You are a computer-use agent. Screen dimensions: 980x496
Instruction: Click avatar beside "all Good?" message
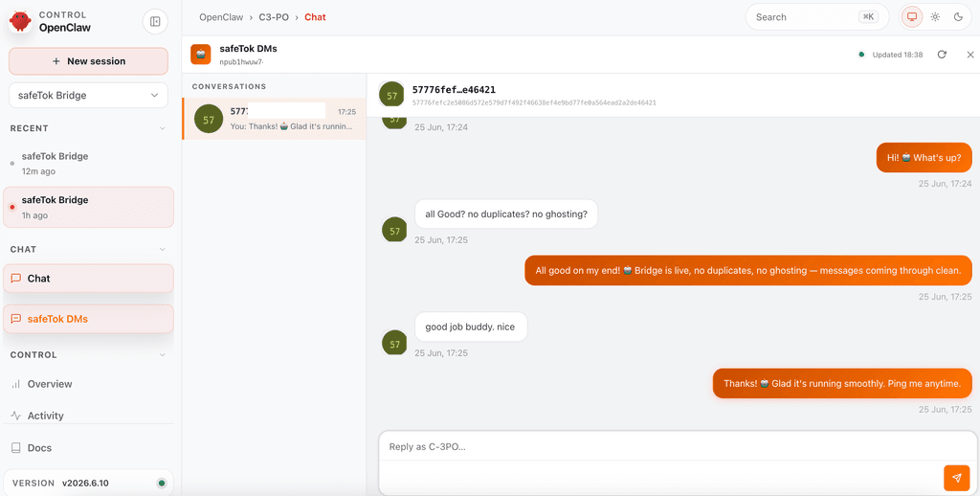[394, 231]
